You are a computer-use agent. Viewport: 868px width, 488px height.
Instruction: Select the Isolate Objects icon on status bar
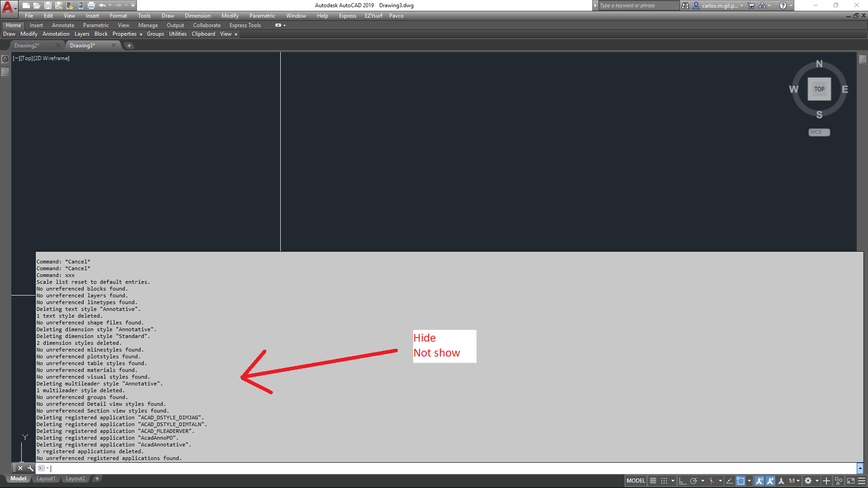coord(839,481)
